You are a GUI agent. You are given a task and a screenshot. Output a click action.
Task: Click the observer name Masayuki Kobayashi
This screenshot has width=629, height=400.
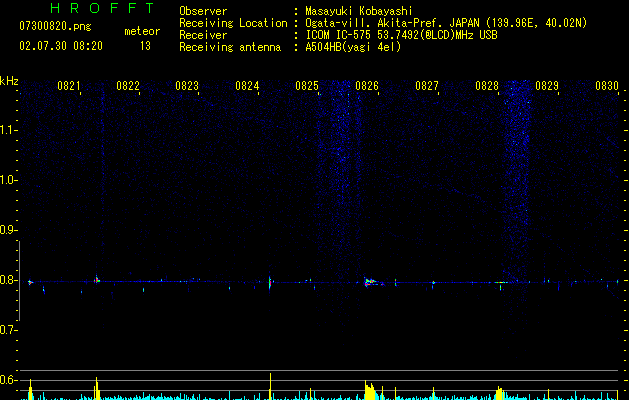coord(359,11)
